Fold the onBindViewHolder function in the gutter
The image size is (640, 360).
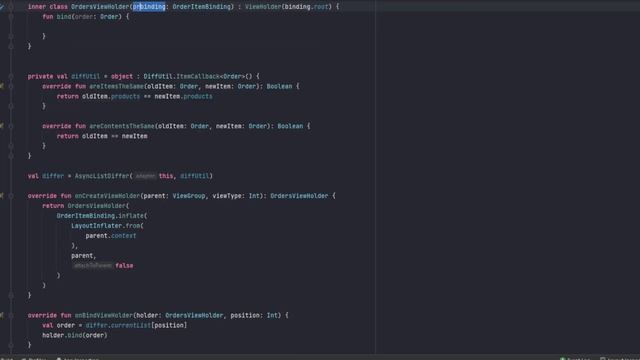click(x=11, y=315)
